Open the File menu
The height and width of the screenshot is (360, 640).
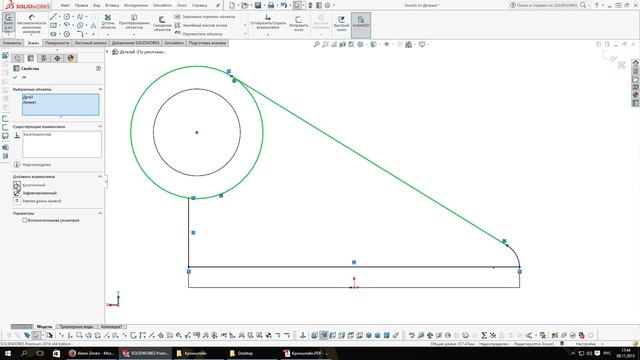point(65,5)
